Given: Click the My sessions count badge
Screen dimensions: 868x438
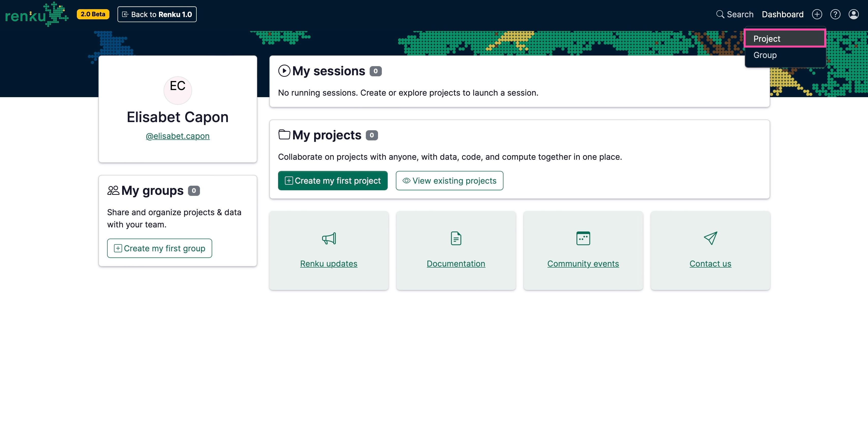Looking at the screenshot, I should click(375, 71).
